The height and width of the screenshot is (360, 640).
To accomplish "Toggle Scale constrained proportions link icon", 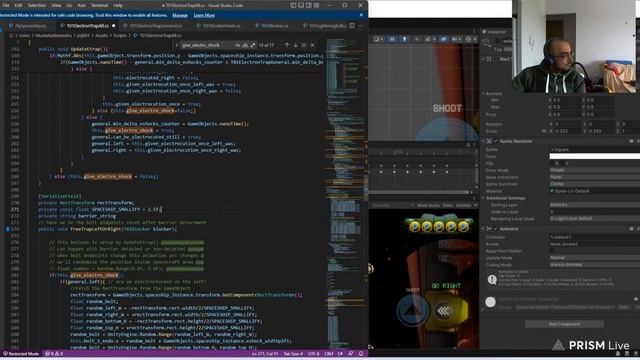I will coord(544,131).
